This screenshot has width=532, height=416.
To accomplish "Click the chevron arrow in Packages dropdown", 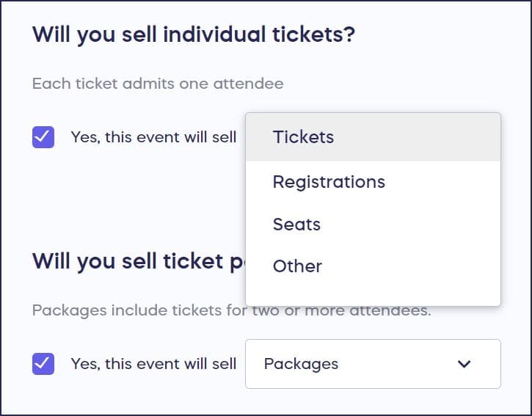I will [464, 363].
